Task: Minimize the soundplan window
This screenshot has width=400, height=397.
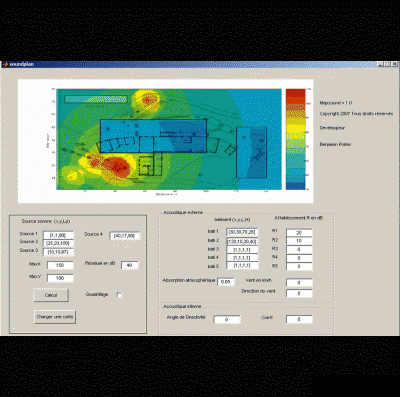Action: coord(380,64)
